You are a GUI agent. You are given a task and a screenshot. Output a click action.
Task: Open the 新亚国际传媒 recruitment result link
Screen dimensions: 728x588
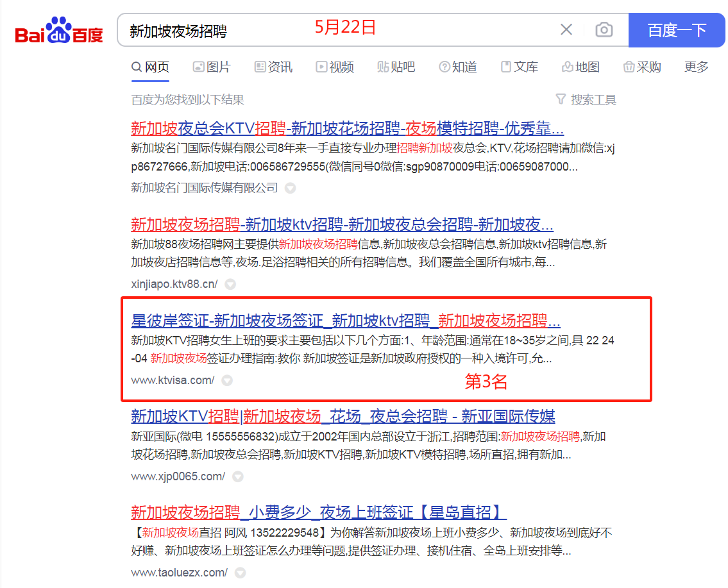[343, 417]
